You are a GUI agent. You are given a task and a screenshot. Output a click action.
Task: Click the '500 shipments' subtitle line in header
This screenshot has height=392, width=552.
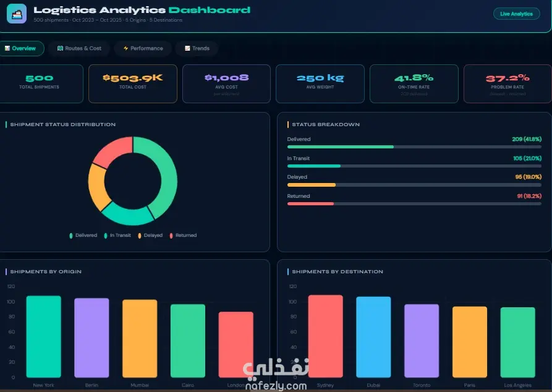108,20
